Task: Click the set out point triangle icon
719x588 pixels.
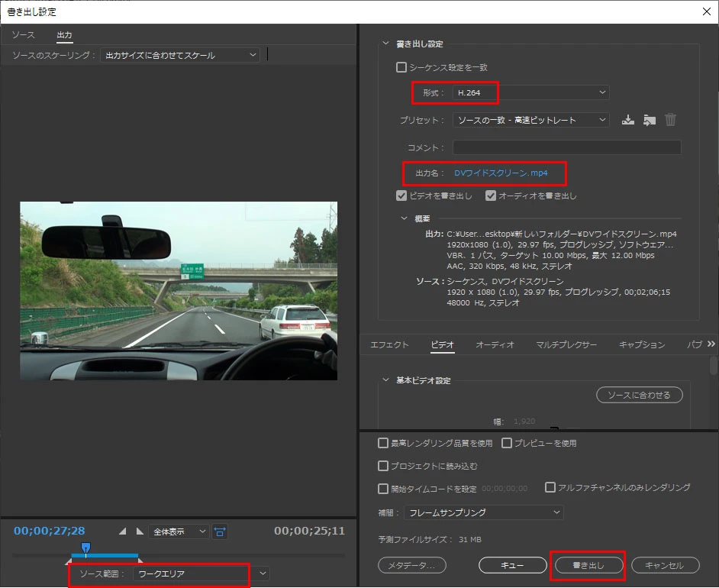Action: pyautogui.click(x=140, y=531)
